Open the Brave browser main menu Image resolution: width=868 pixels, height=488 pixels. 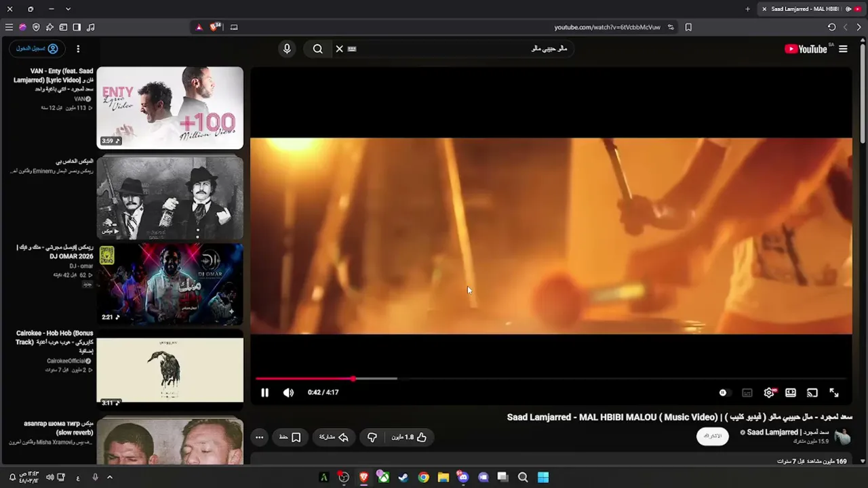(9, 27)
